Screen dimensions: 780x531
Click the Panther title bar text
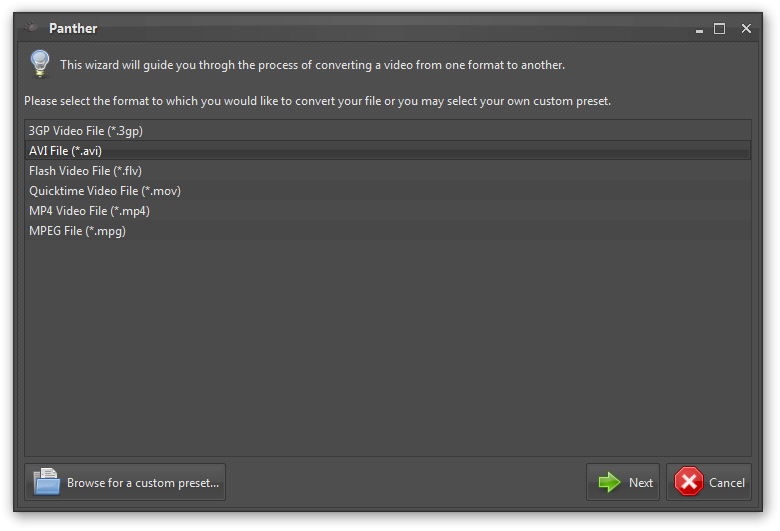pyautogui.click(x=72, y=28)
